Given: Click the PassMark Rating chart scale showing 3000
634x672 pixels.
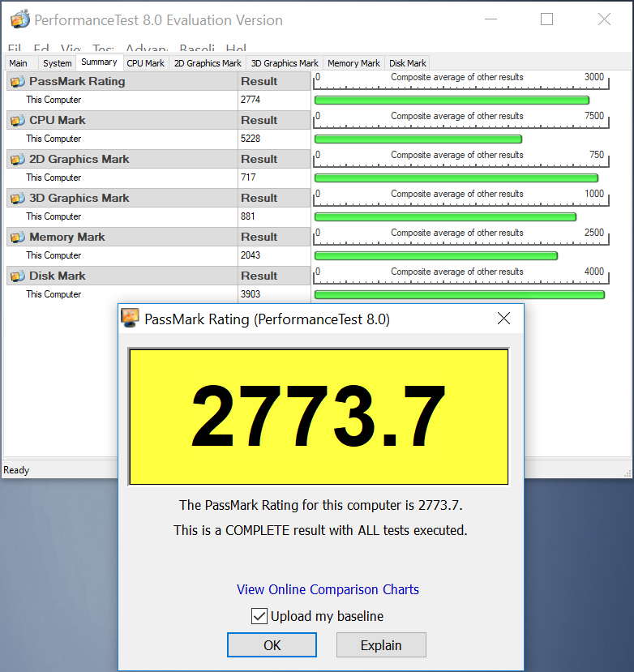Looking at the screenshot, I should pos(461,81).
